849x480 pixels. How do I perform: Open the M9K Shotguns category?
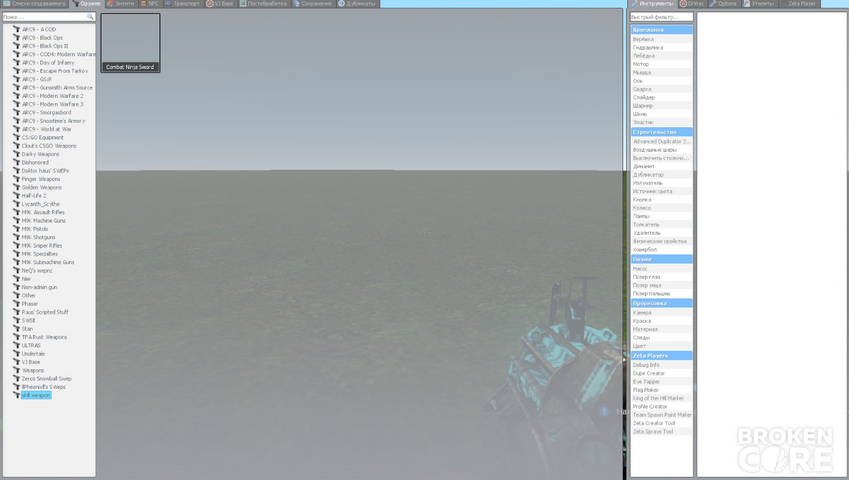[38, 238]
